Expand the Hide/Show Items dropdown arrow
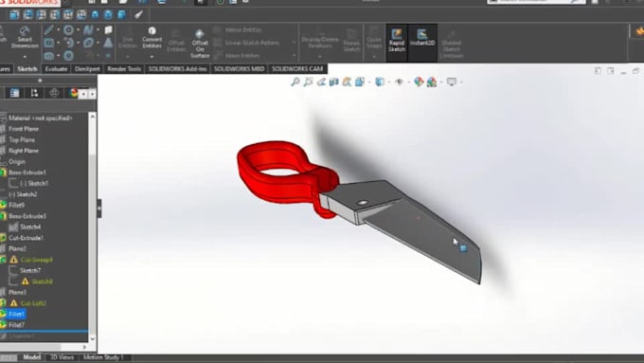Screen dimensions: 644x363 pyautogui.click(x=408, y=82)
